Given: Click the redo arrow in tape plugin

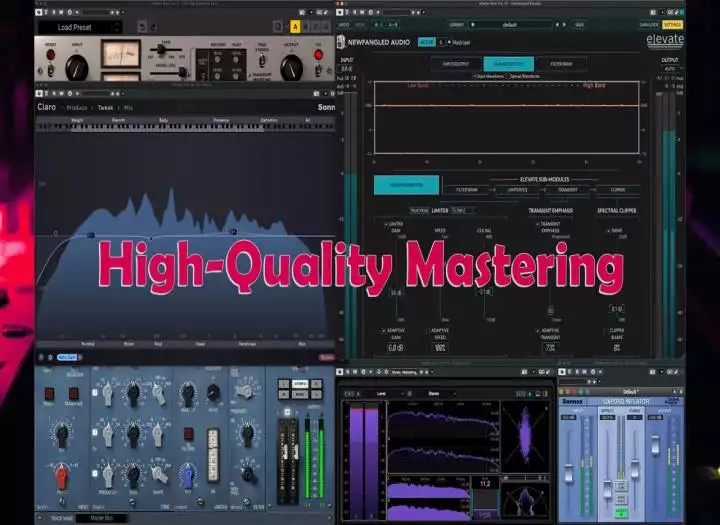Looking at the screenshot, I should (x=154, y=27).
